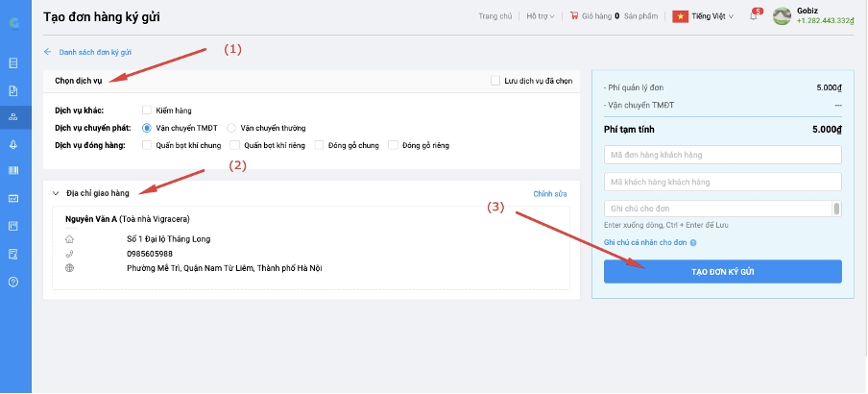
Task: Click the scrollbar in Ghi chú cho đơn box
Action: click(x=836, y=209)
